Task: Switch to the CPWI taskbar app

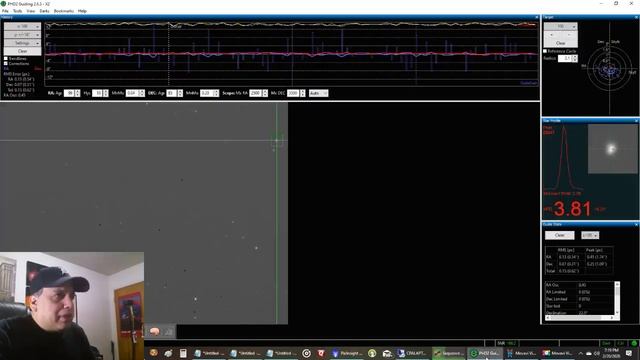Action: (412, 353)
